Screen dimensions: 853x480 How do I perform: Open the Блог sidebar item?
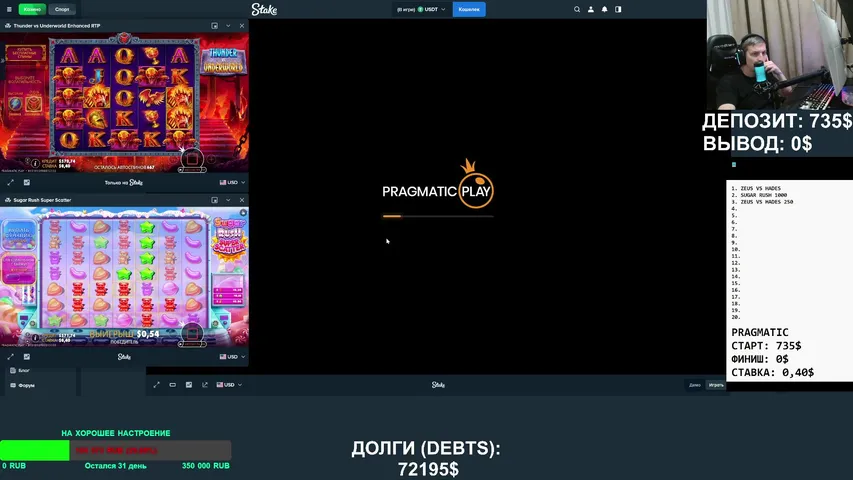(x=20, y=371)
